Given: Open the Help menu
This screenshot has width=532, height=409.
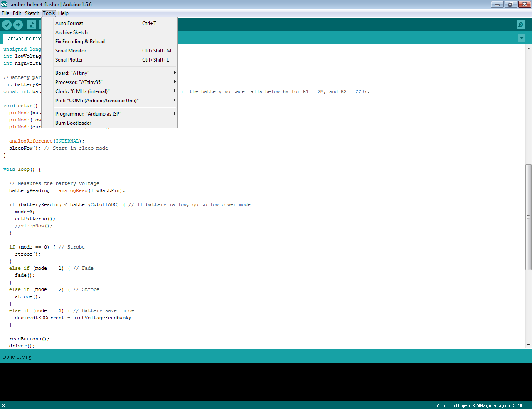Looking at the screenshot, I should click(x=63, y=13).
